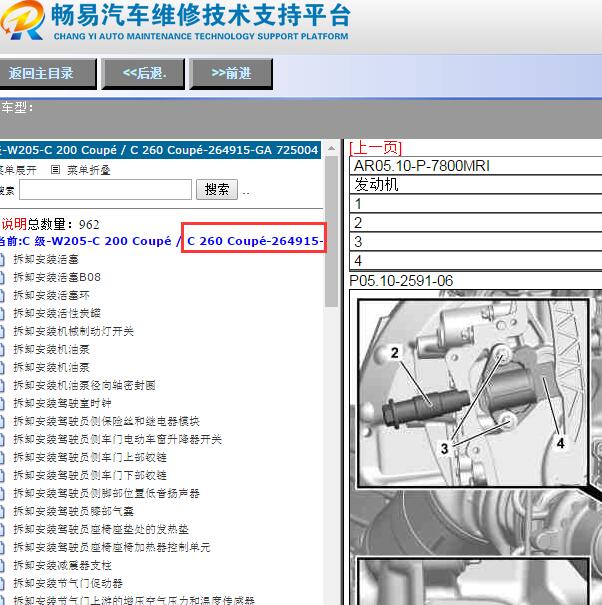602x605 pixels.
Task: Open 拆卸安装减震器支柱 document
Action: [62, 565]
